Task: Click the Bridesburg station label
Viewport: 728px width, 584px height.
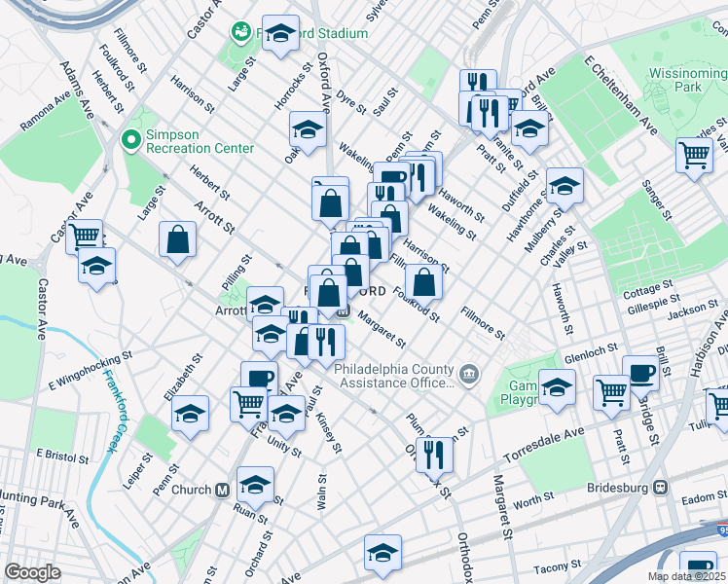Action: 617,488
